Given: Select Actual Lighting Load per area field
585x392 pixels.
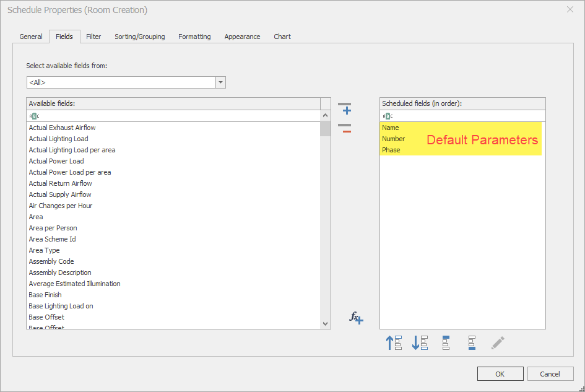Looking at the screenshot, I should pyautogui.click(x=173, y=150).
